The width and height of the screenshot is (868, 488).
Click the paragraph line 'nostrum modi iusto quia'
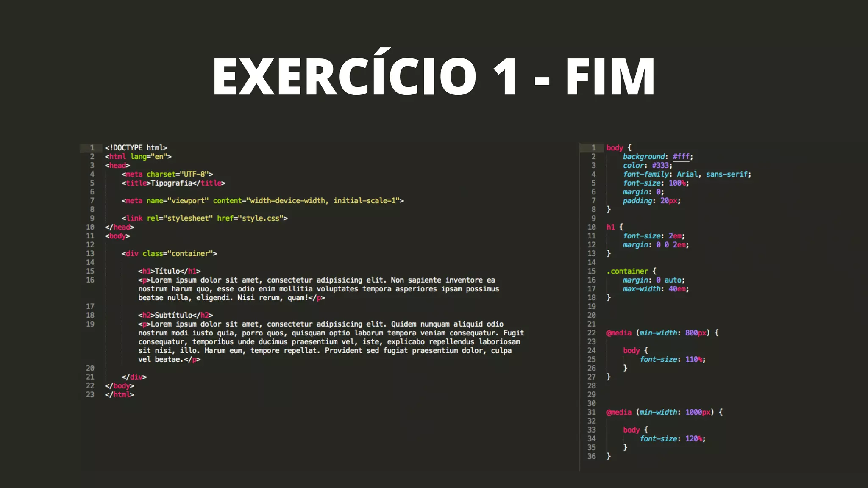tap(331, 333)
